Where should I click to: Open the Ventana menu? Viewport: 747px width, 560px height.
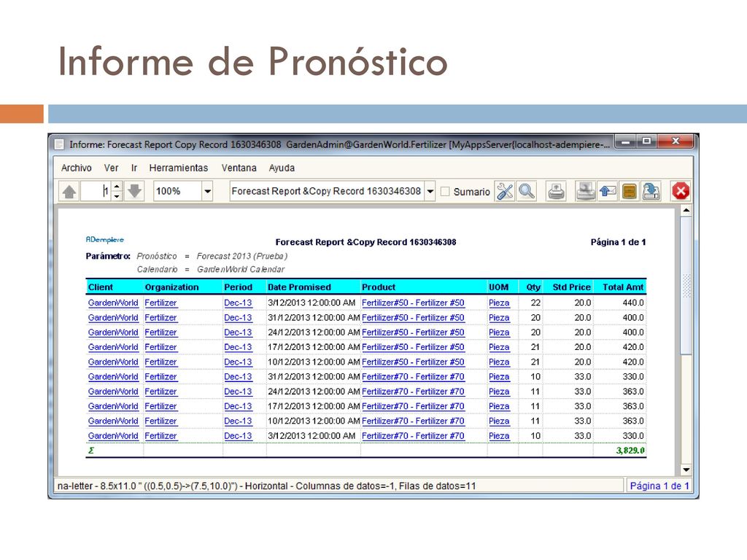[239, 168]
